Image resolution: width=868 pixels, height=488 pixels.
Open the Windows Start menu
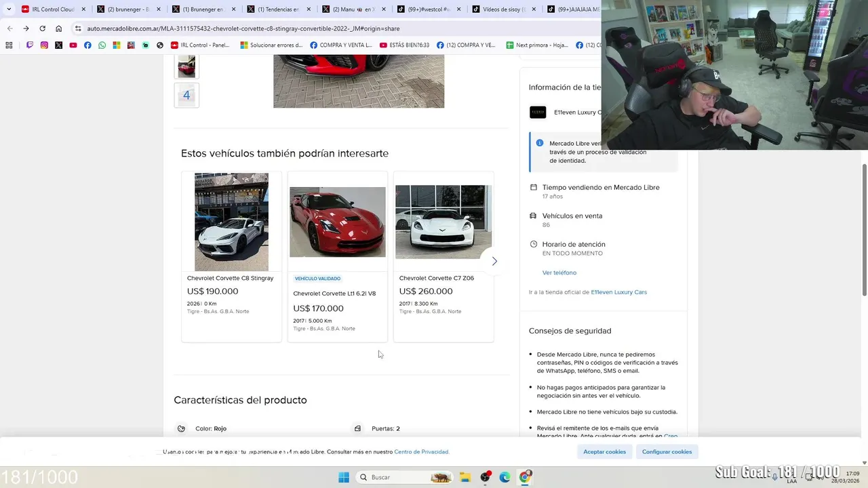point(344,477)
